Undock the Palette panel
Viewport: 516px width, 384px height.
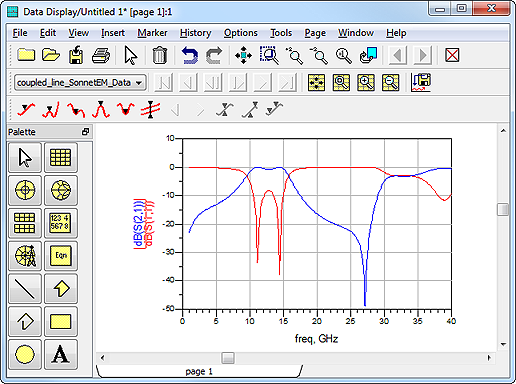pyautogui.click(x=85, y=132)
